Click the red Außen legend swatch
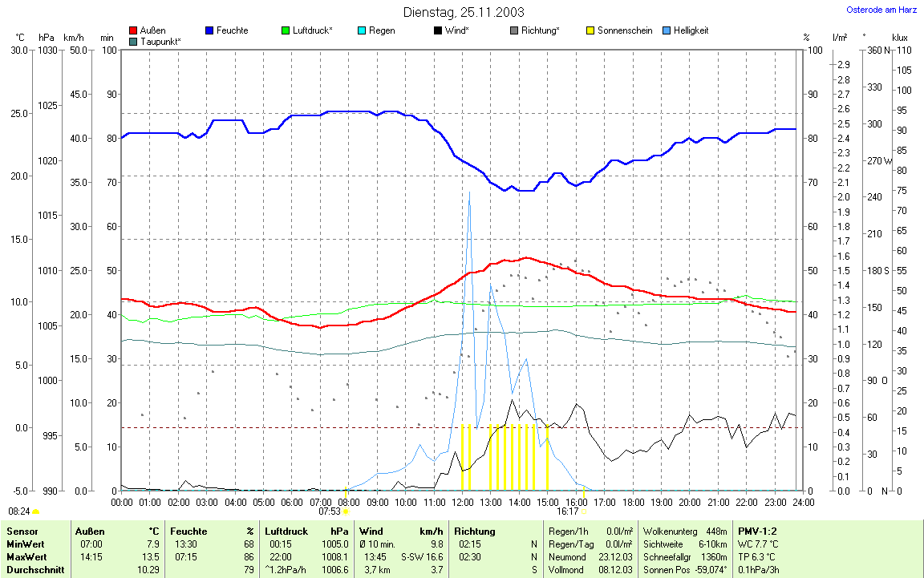The width and height of the screenshot is (924, 578). [133, 30]
